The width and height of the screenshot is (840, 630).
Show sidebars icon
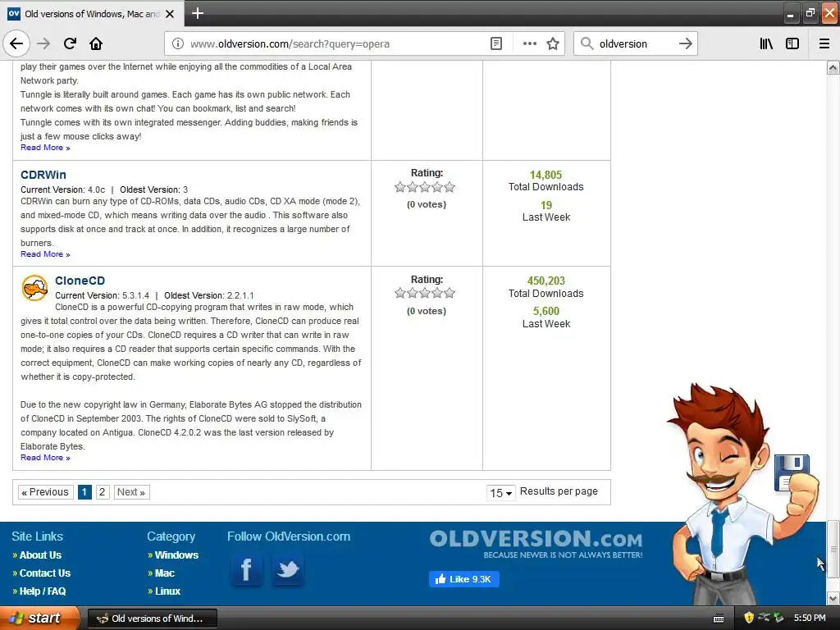(792, 43)
